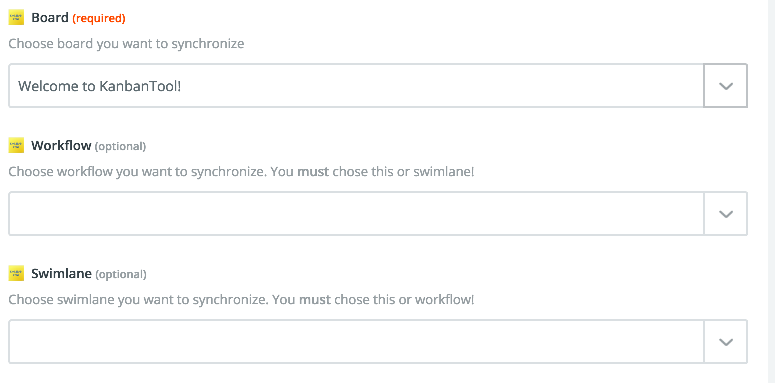
Task: Click the bold 'must' in Swimlane description
Action: click(x=315, y=300)
